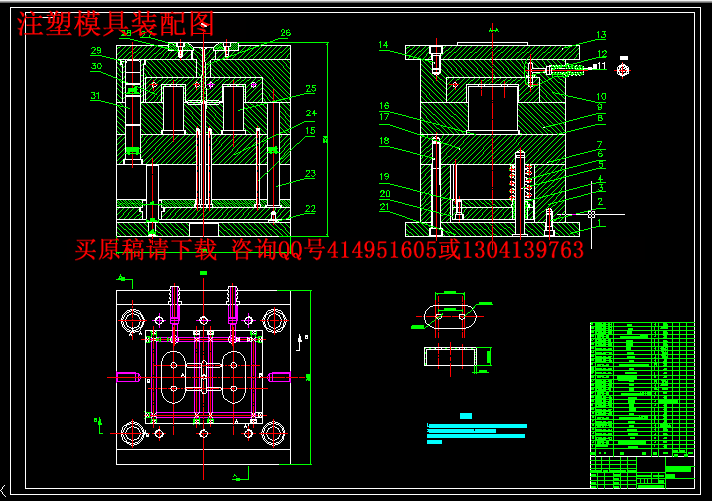Click the green parts list table
Image resolution: width=712 pixels, height=501 pixels.
click(642, 405)
